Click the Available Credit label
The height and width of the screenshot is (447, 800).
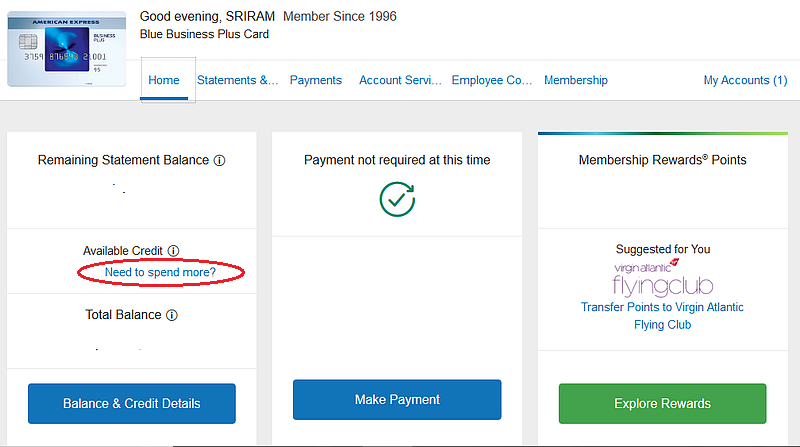coord(123,251)
